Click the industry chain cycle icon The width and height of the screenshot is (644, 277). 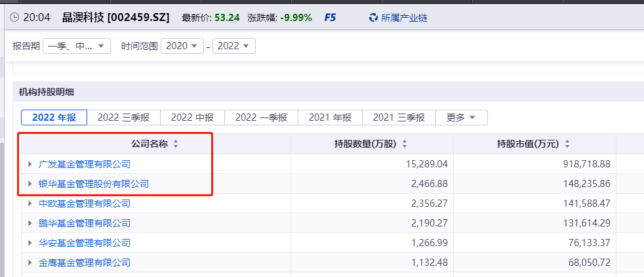pyautogui.click(x=373, y=18)
